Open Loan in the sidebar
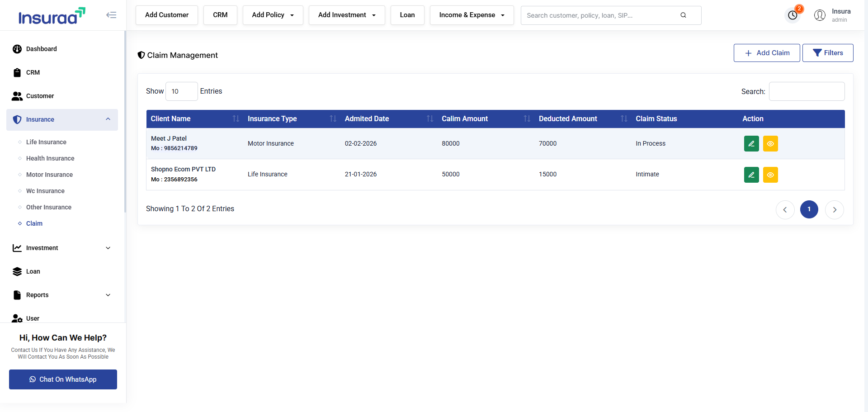This screenshot has height=412, width=868. (62, 271)
